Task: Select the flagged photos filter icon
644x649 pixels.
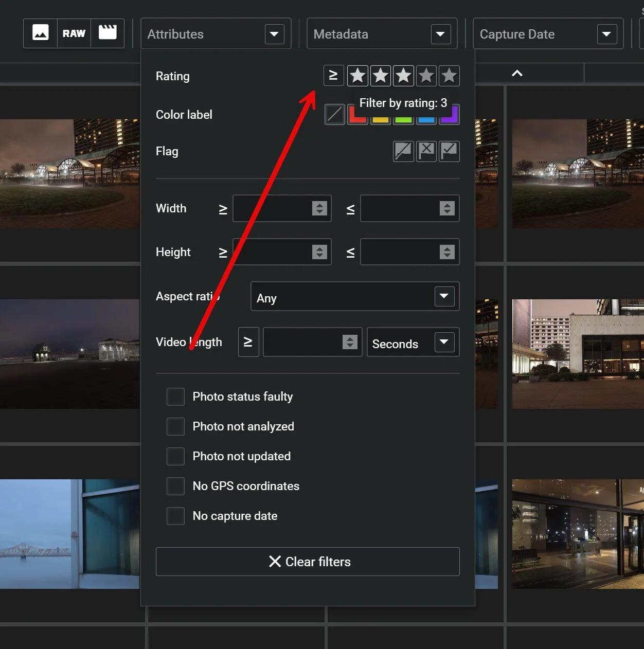Action: (x=449, y=151)
